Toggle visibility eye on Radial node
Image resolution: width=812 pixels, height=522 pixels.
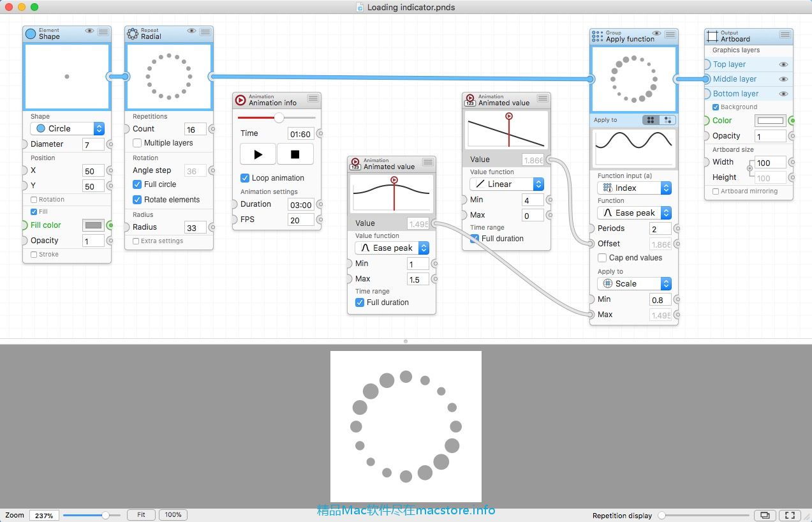pyautogui.click(x=191, y=31)
